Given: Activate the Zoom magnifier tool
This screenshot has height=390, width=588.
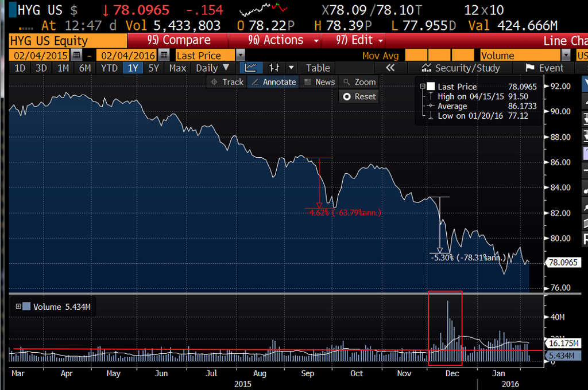Looking at the screenshot, I should click(359, 81).
